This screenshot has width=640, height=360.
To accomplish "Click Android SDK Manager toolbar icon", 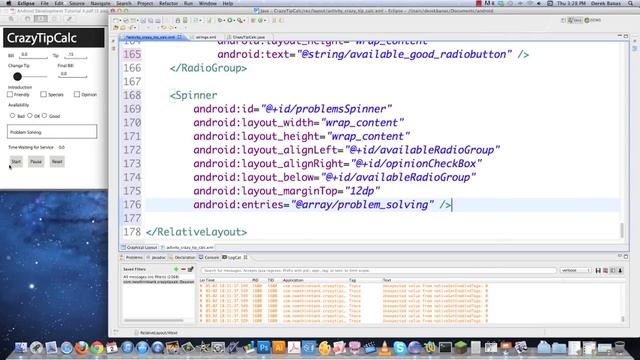I will (178, 20).
